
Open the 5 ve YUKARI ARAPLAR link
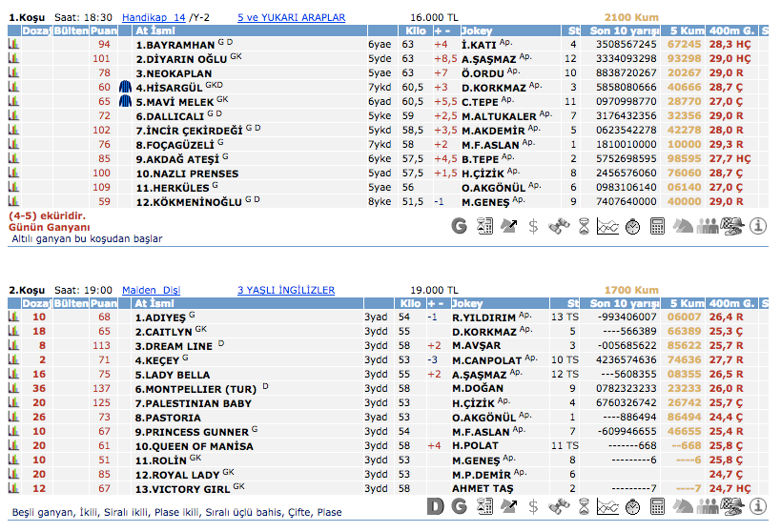click(x=291, y=18)
